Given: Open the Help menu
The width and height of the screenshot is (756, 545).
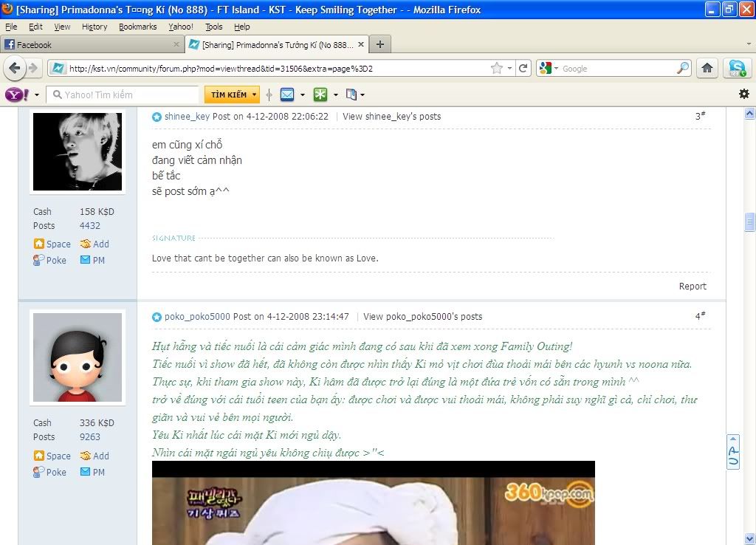Looking at the screenshot, I should point(242,27).
